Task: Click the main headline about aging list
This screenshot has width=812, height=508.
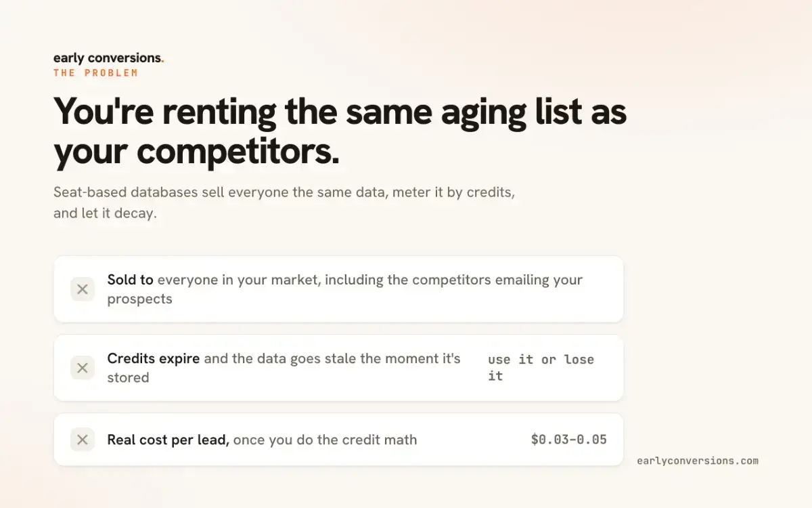Action: tap(340, 131)
